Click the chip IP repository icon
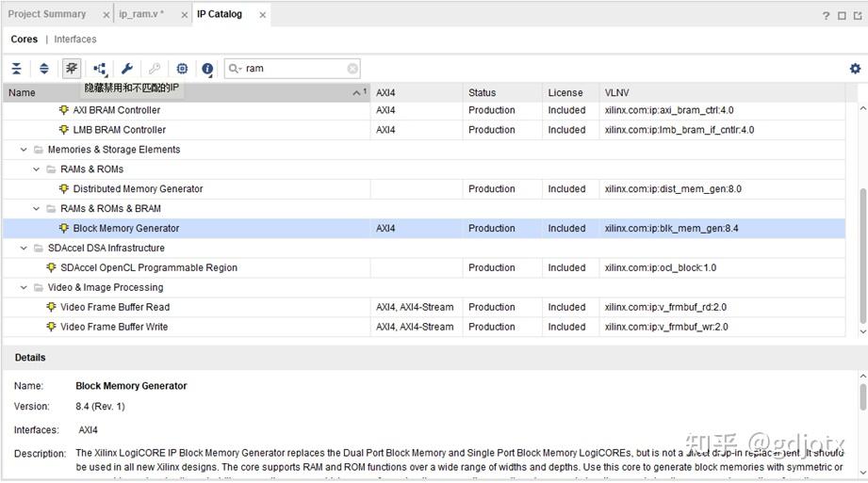Screen dimensions: 868x483 click(x=182, y=69)
